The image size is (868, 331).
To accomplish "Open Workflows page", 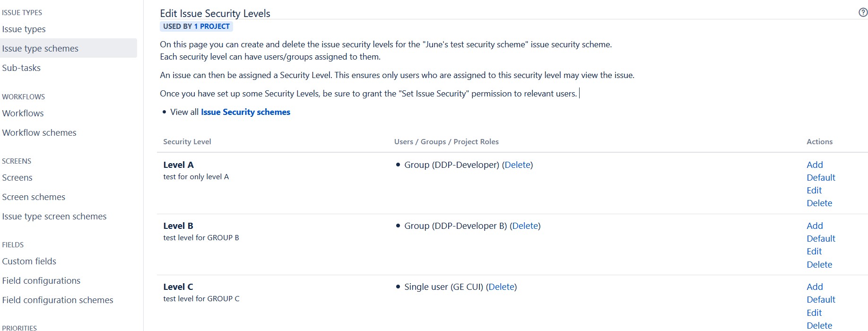I will (23, 113).
